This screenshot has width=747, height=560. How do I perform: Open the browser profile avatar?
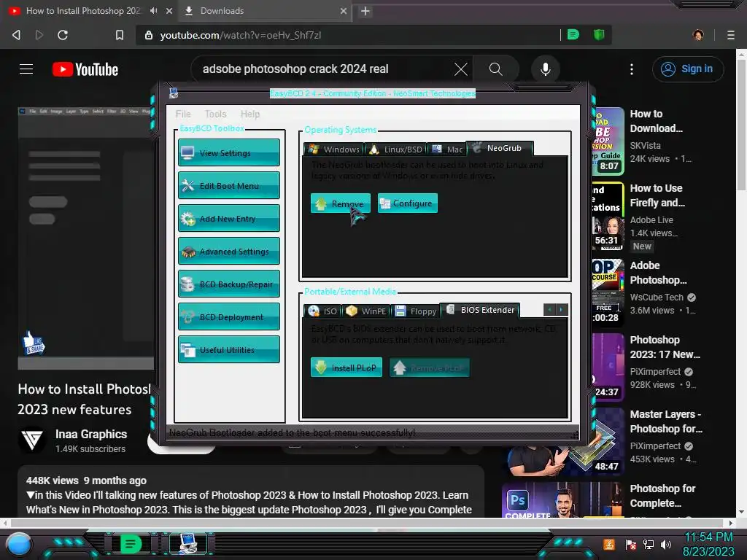tap(698, 35)
